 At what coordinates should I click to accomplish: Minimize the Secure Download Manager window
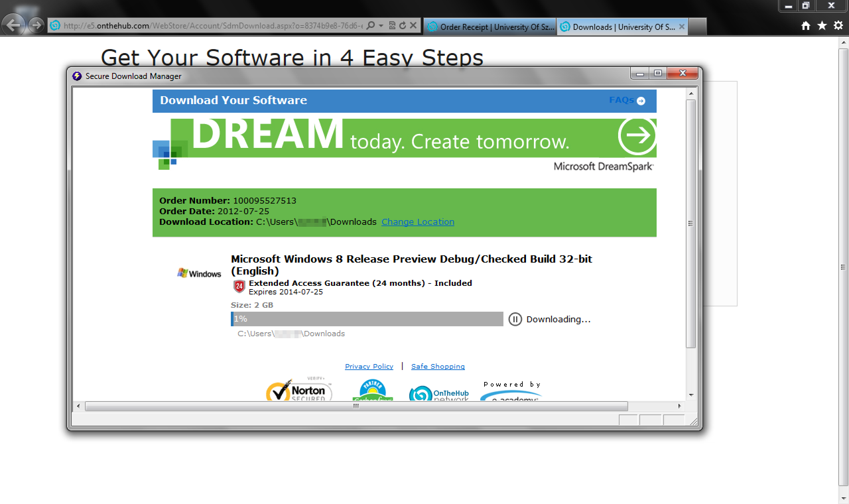(641, 73)
